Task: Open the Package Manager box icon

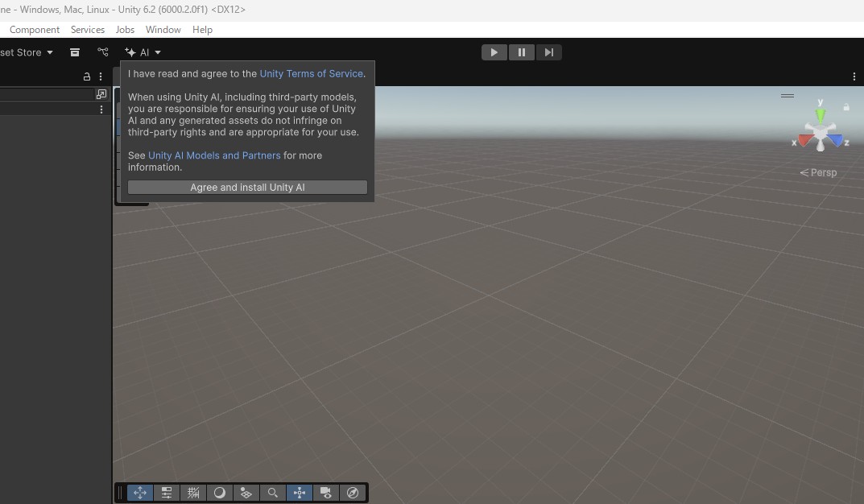Action: coord(75,52)
